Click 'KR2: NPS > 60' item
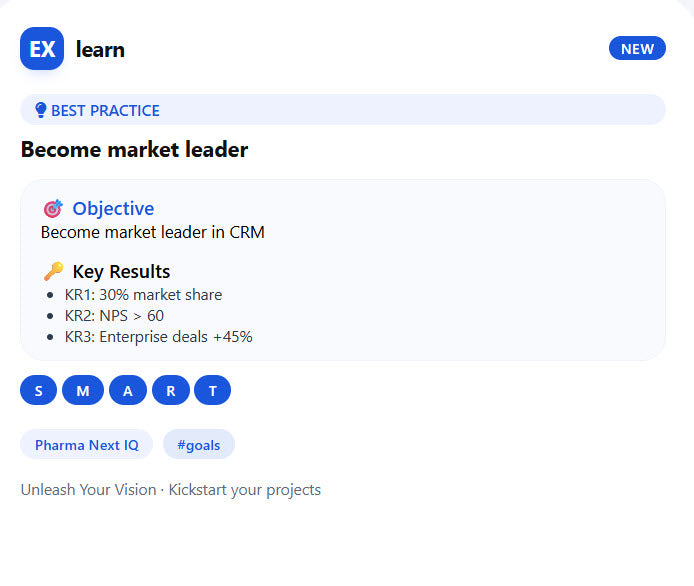The height and width of the screenshot is (586, 694). pyautogui.click(x=114, y=316)
